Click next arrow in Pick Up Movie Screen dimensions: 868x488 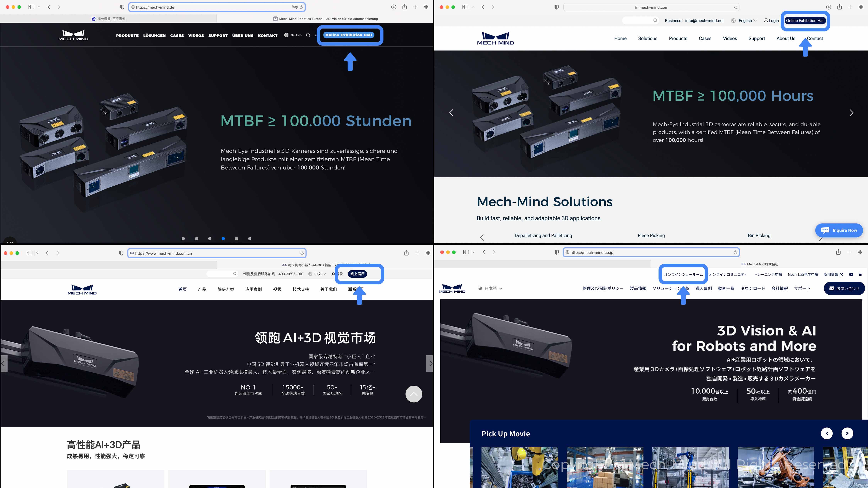(847, 433)
